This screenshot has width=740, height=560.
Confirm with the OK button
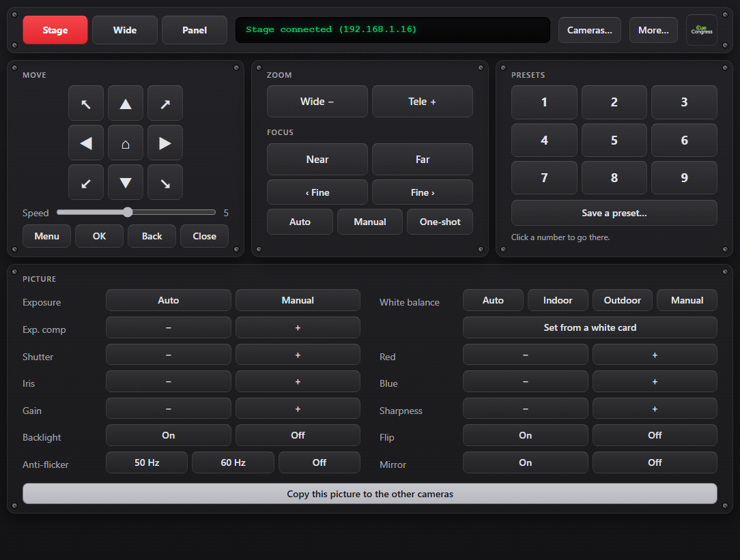pyautogui.click(x=99, y=236)
